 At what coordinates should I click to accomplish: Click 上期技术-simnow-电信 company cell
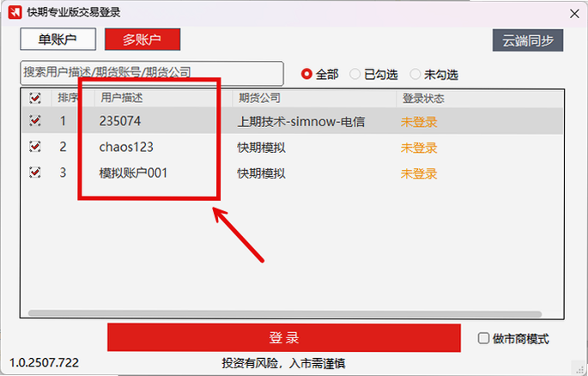[x=300, y=122]
